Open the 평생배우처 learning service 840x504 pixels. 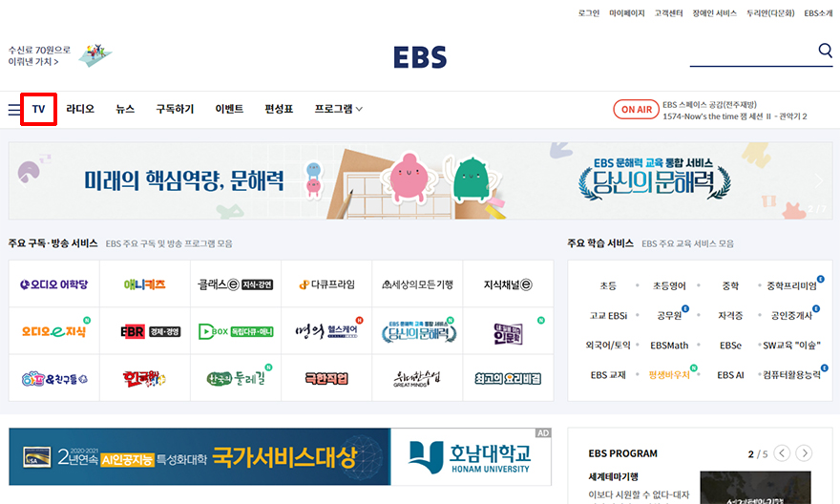669,375
